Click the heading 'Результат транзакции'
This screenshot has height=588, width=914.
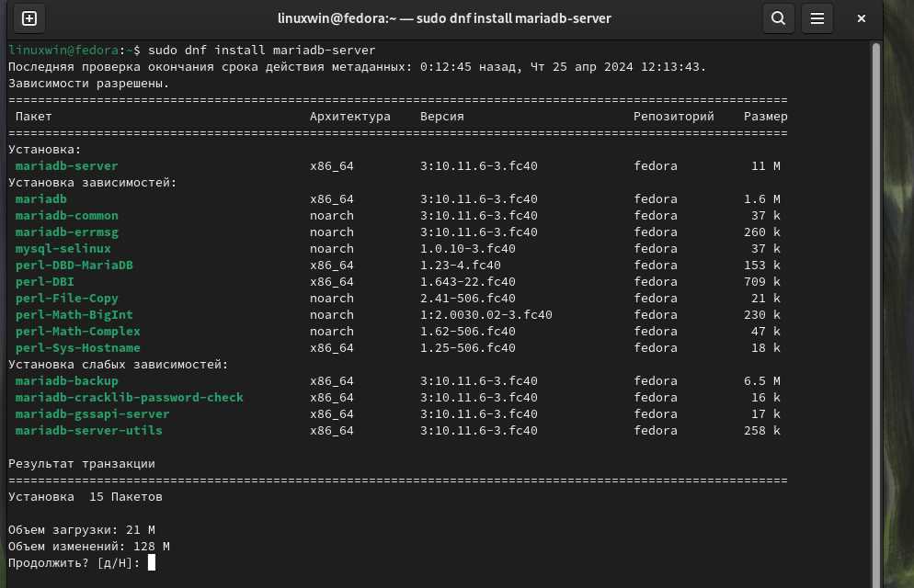pos(82,464)
